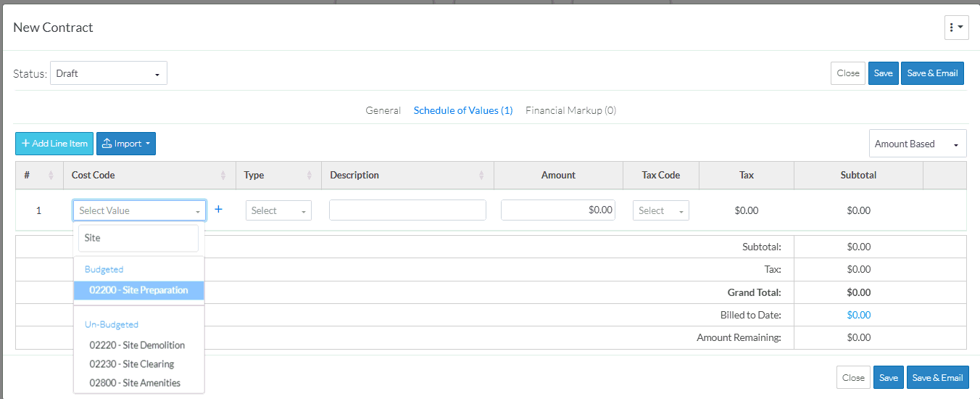
Task: Open the Cost Code Select Value dropdown
Action: 139,210
